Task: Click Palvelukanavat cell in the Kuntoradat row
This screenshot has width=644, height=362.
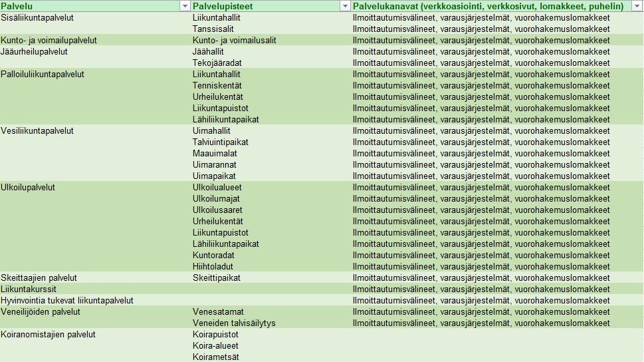Action: point(497,255)
